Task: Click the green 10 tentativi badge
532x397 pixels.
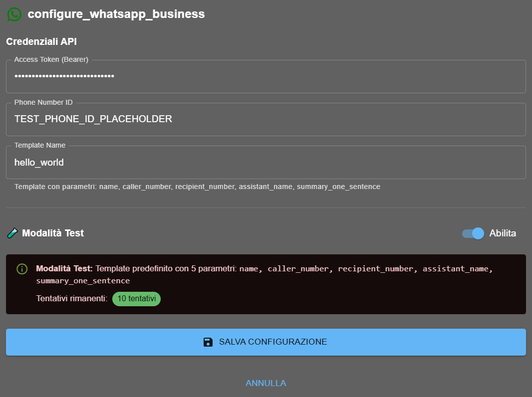Action: click(136, 299)
